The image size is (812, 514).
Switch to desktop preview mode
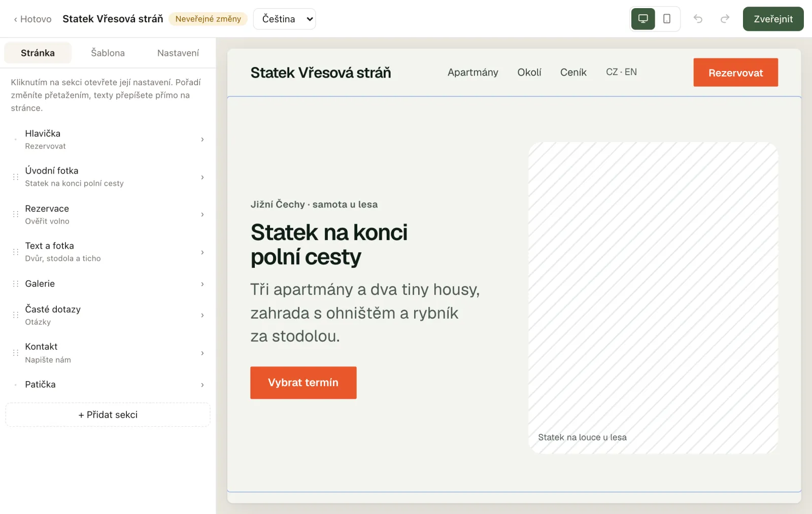click(643, 19)
